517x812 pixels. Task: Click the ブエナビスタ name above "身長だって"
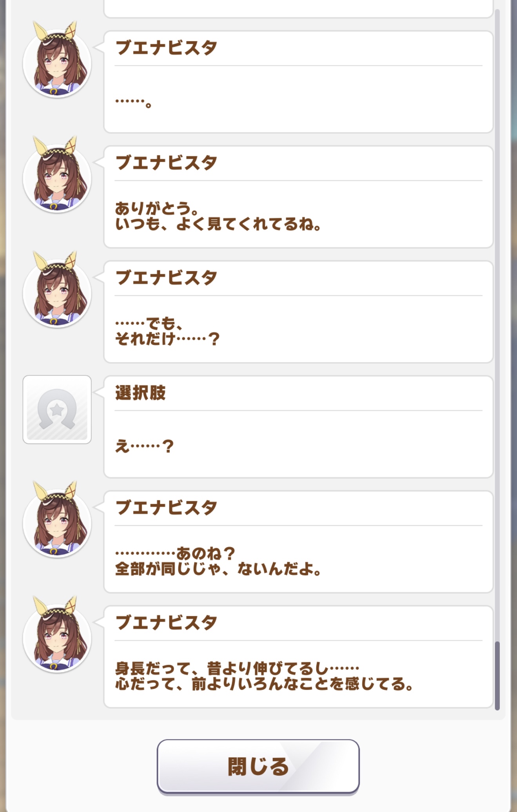pos(166,622)
